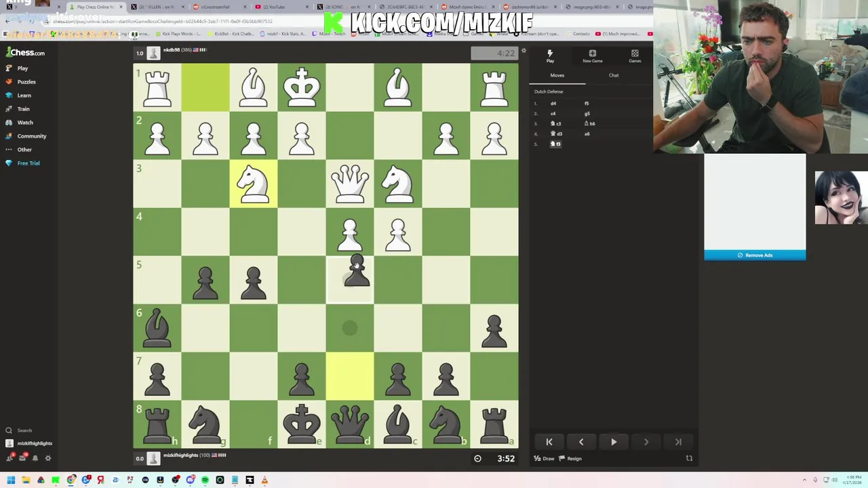The height and width of the screenshot is (488, 868).
Task: Open the Watch section in the sidebar
Action: (x=25, y=123)
